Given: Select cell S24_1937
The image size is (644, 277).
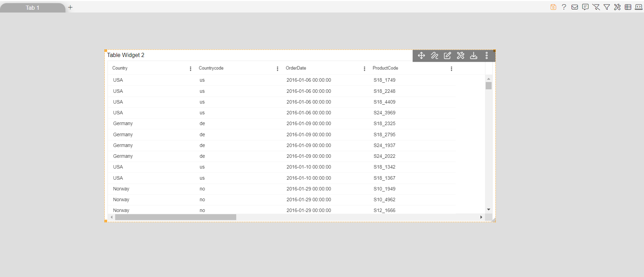Looking at the screenshot, I should pos(384,145).
